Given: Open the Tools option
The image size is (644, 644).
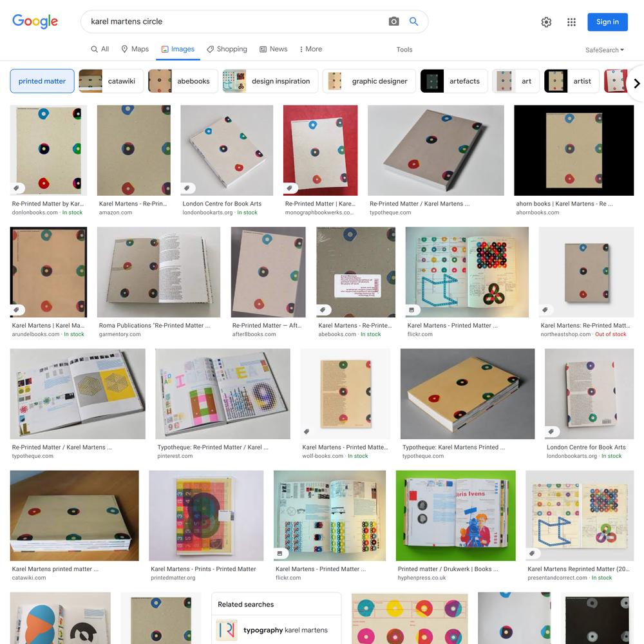Looking at the screenshot, I should tap(404, 50).
